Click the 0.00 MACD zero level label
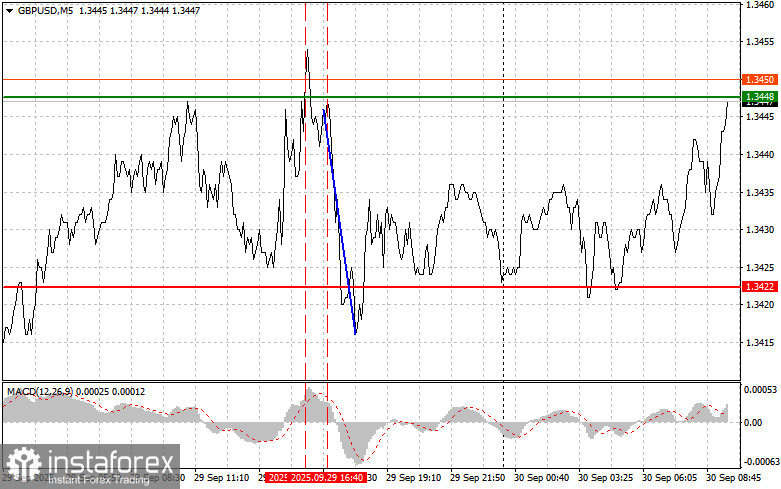Screen dimensions: 781x489 (x=753, y=423)
